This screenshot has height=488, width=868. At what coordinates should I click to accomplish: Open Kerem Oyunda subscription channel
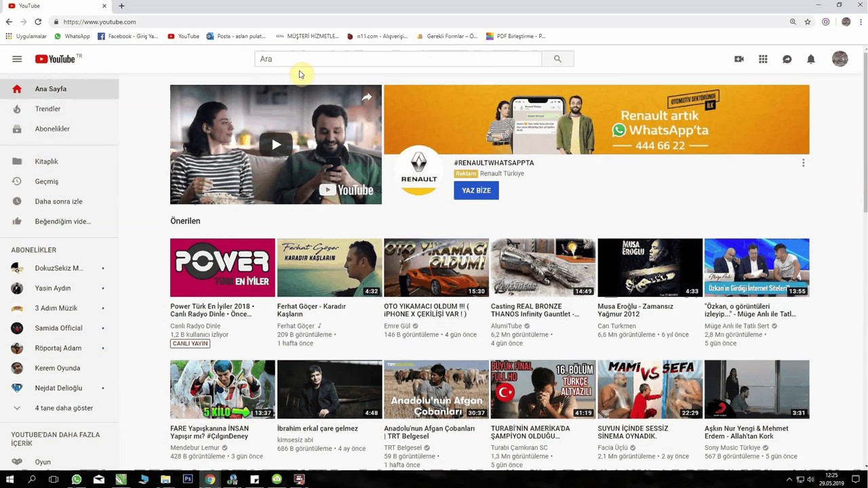(x=59, y=368)
